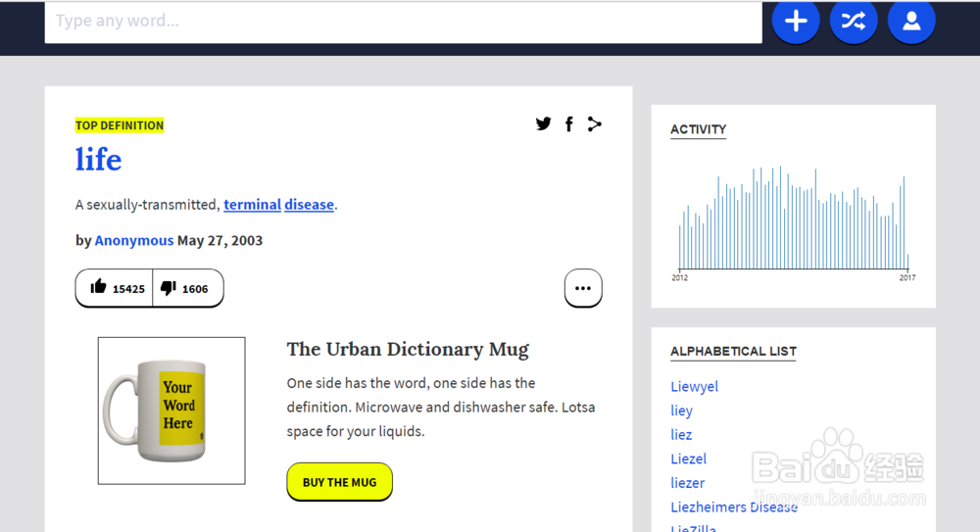980x532 pixels.
Task: Open the three-dots more options menu
Action: [583, 288]
